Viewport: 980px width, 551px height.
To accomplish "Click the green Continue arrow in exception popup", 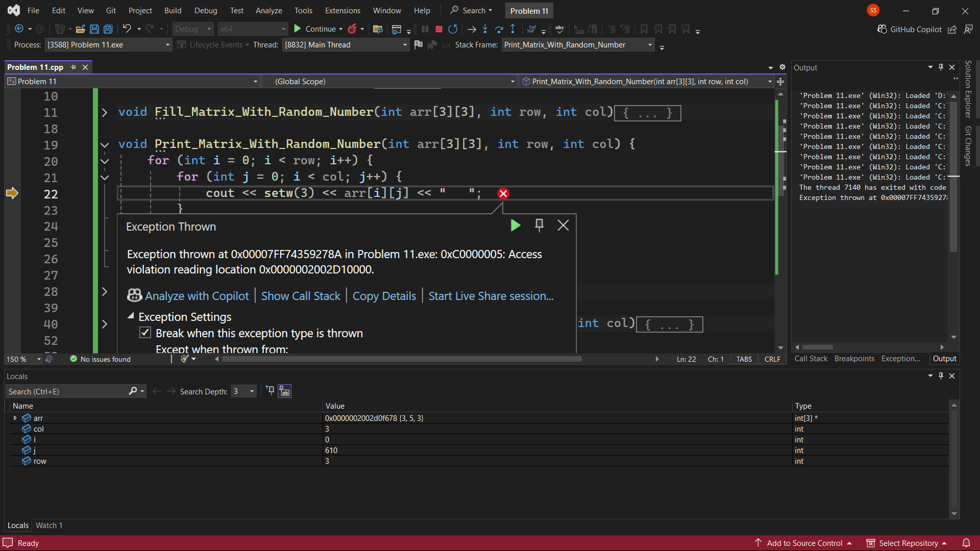I will pos(516,225).
